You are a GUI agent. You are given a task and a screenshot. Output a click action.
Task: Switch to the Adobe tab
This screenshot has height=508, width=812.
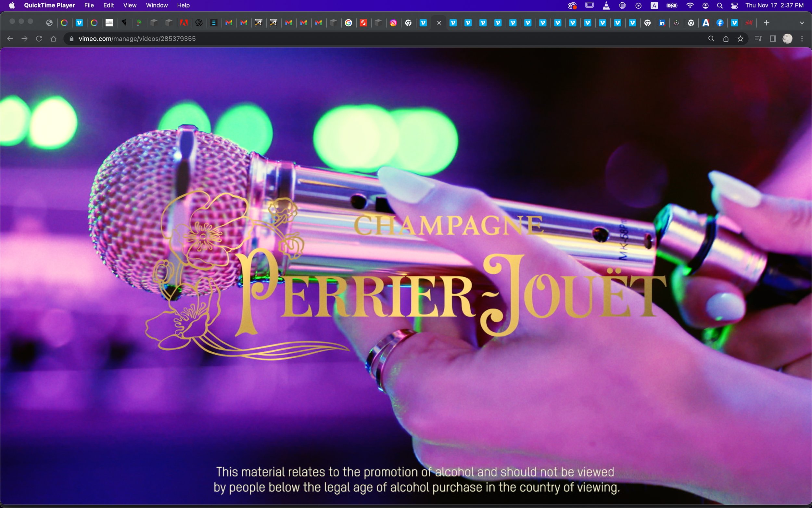184,23
